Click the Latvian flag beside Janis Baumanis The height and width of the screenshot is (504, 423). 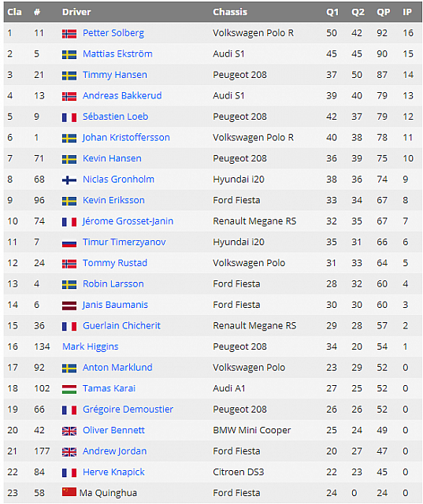(69, 306)
